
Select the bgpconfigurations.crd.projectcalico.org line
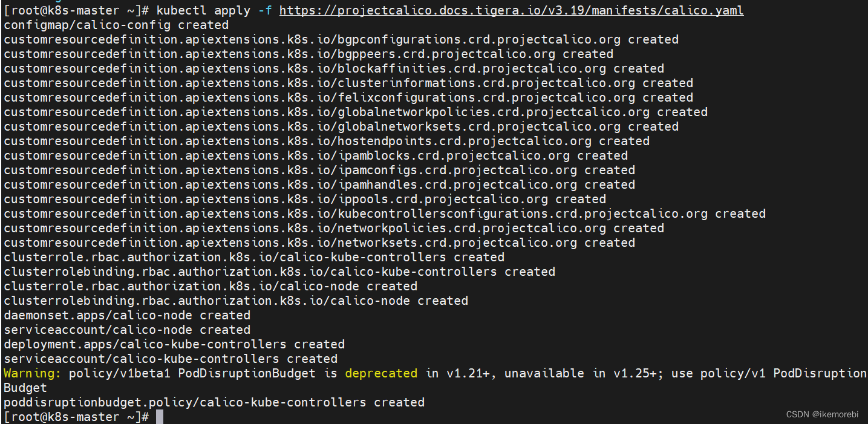pyautogui.click(x=341, y=39)
